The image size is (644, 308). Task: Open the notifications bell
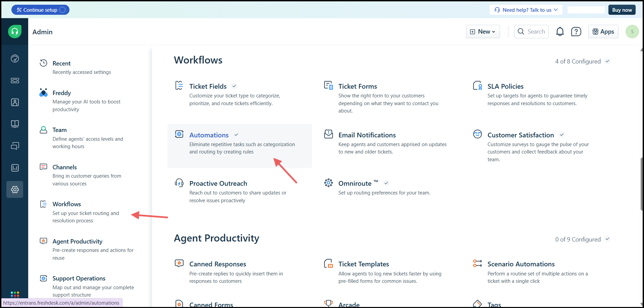[x=560, y=32]
